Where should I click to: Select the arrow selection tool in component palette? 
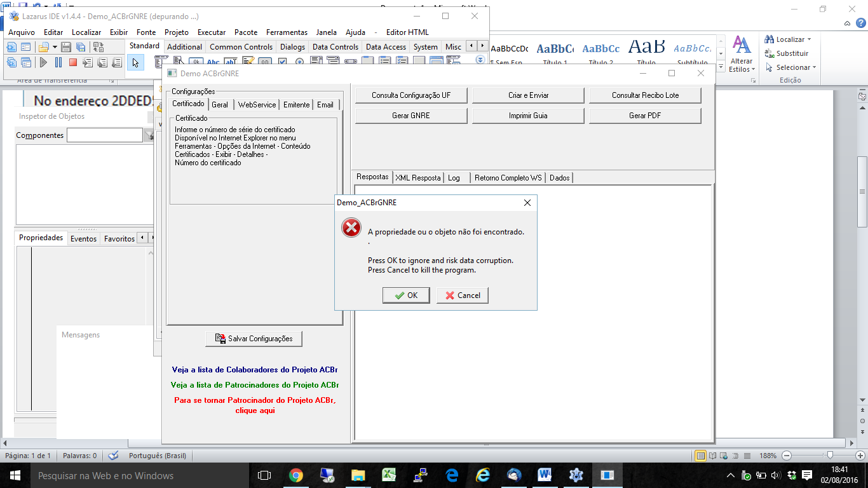click(x=135, y=62)
